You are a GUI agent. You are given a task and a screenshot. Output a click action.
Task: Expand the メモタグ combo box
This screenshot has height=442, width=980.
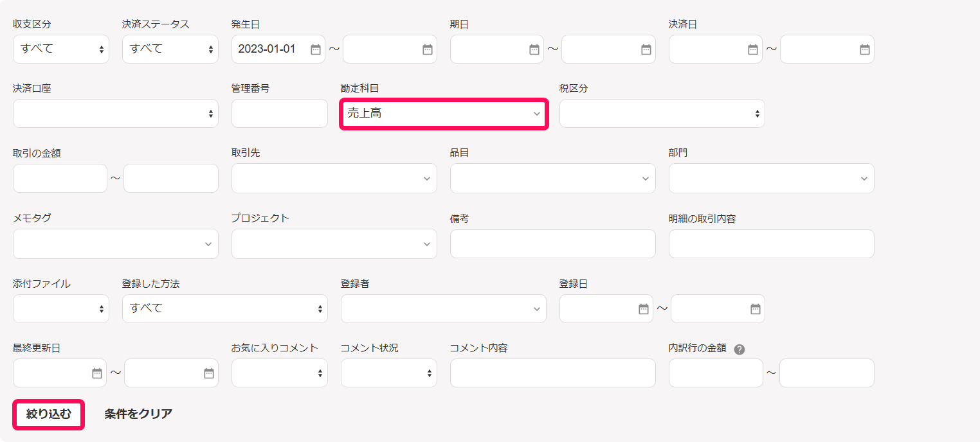point(116,244)
